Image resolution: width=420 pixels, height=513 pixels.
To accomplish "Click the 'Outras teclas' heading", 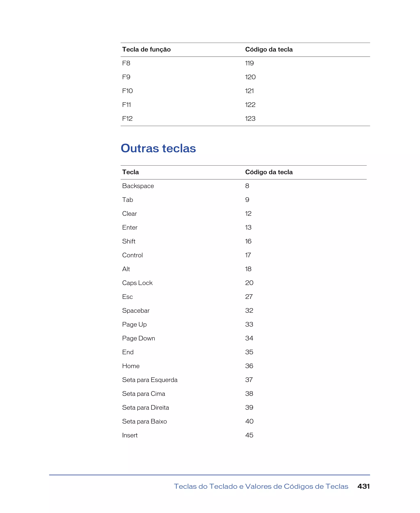I will click(x=158, y=148).
